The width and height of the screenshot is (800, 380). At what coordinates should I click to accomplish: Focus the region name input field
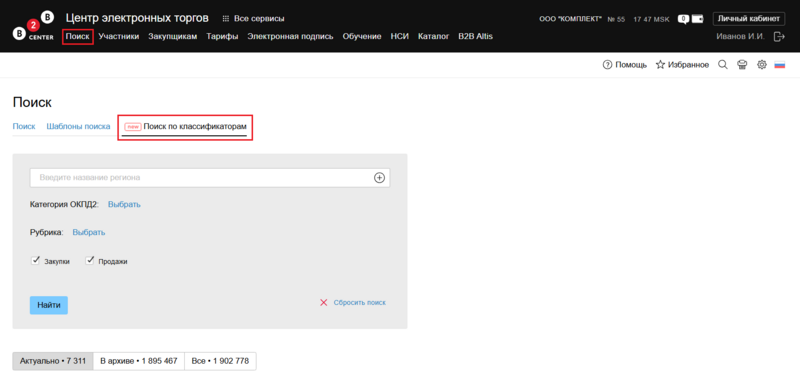click(210, 178)
